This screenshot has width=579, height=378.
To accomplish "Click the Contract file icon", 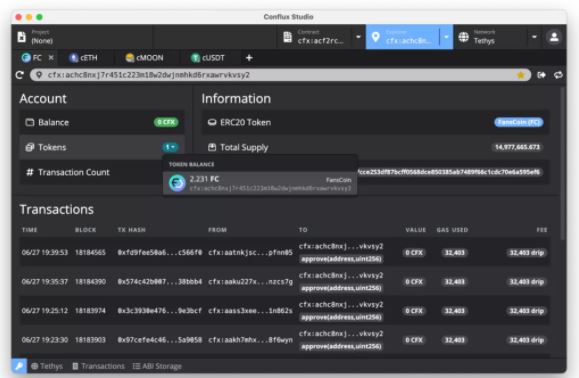I will [287, 37].
